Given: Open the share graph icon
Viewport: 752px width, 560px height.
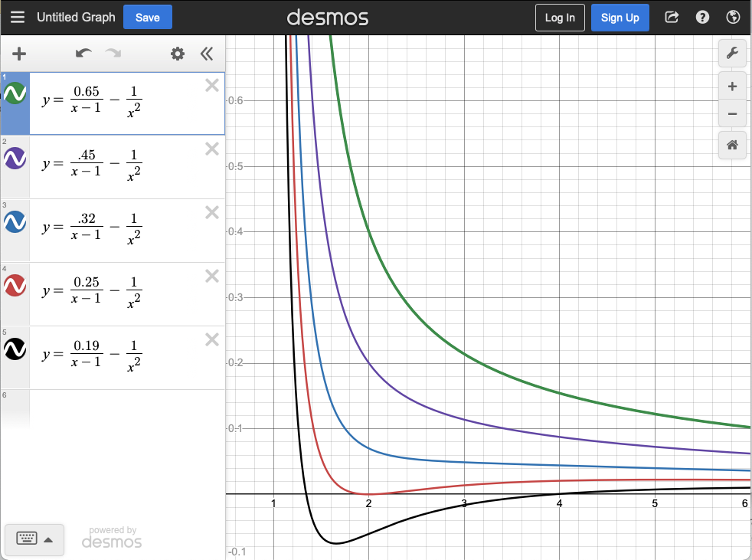Looking at the screenshot, I should click(672, 18).
